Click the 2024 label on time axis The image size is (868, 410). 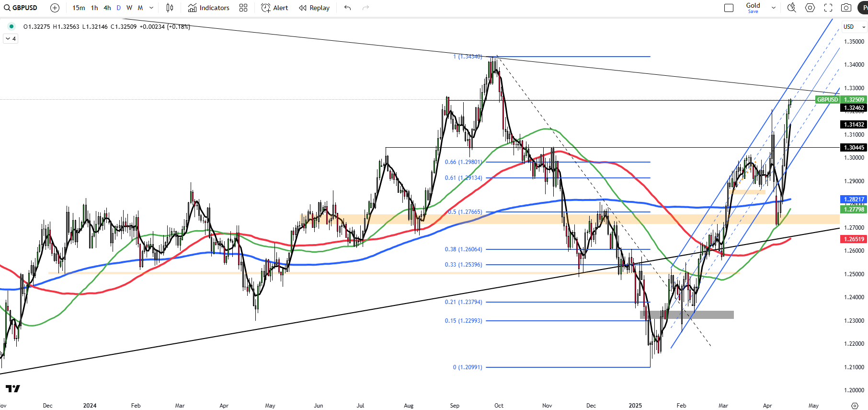(90, 406)
